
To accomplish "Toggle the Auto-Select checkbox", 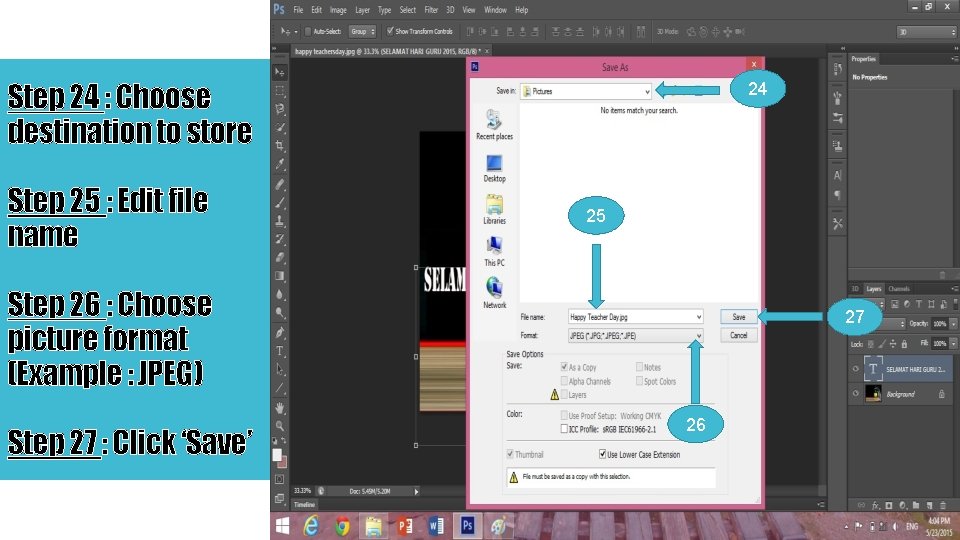I will pos(308,31).
